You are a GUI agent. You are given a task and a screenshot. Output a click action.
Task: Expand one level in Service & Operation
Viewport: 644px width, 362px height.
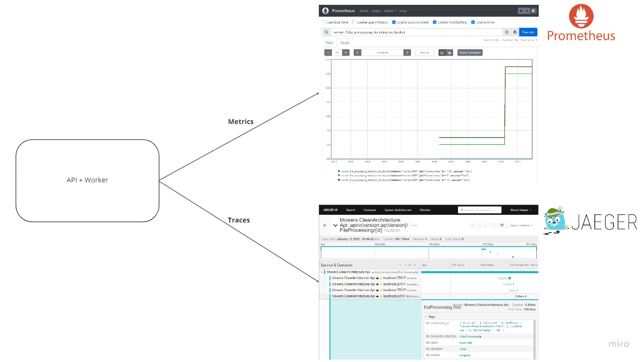pos(400,265)
